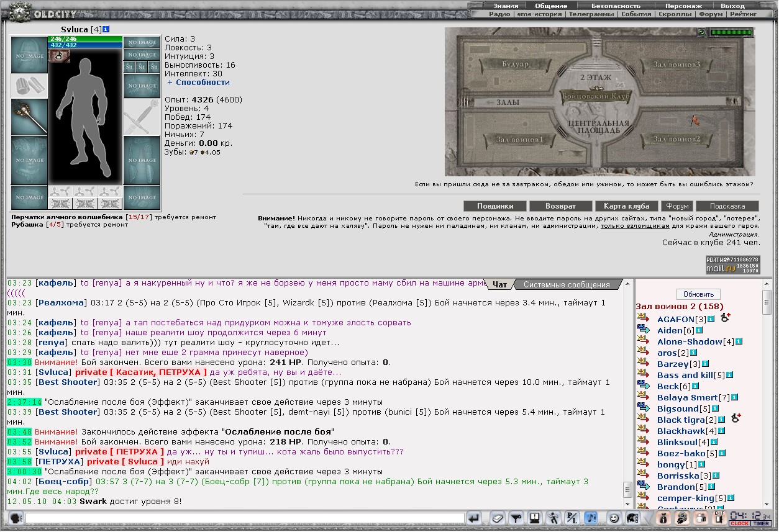Send private message to Aiden via arrow icon
The height and width of the screenshot is (532, 779).
point(644,330)
